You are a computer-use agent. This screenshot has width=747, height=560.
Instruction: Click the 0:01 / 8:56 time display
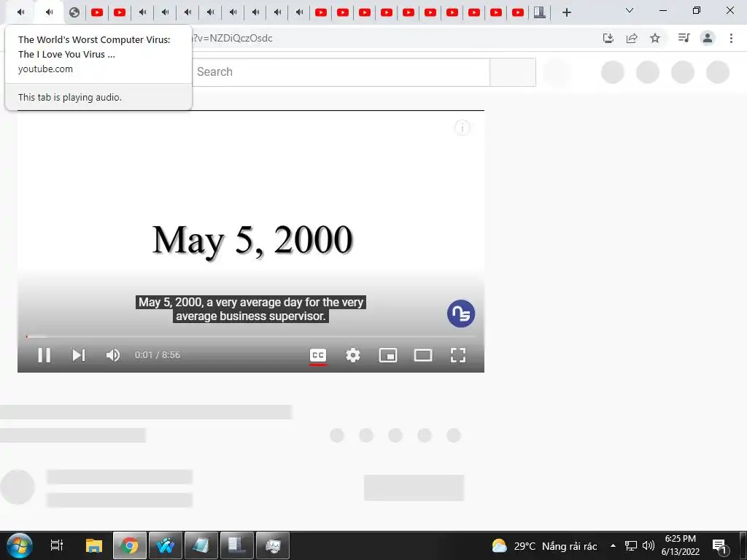click(158, 355)
